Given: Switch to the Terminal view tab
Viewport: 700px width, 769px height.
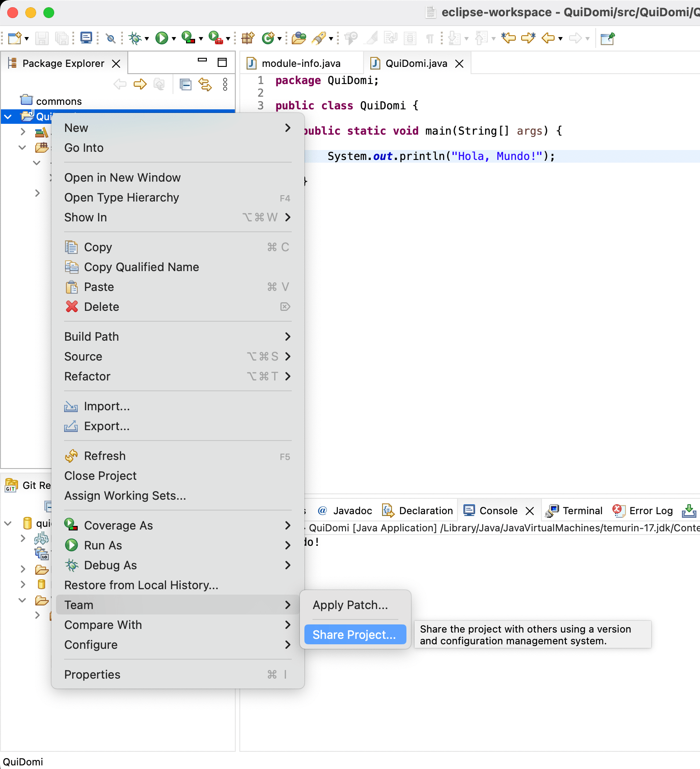Looking at the screenshot, I should point(574,511).
